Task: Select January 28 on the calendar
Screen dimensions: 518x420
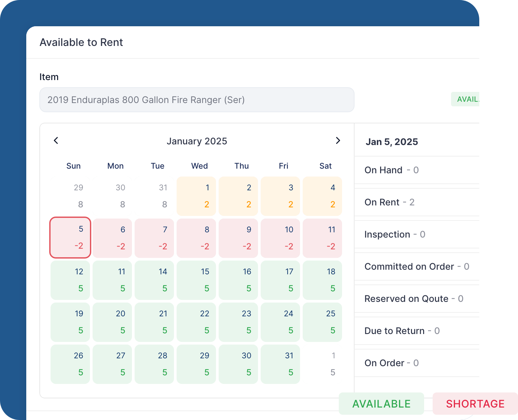Action: (x=154, y=364)
